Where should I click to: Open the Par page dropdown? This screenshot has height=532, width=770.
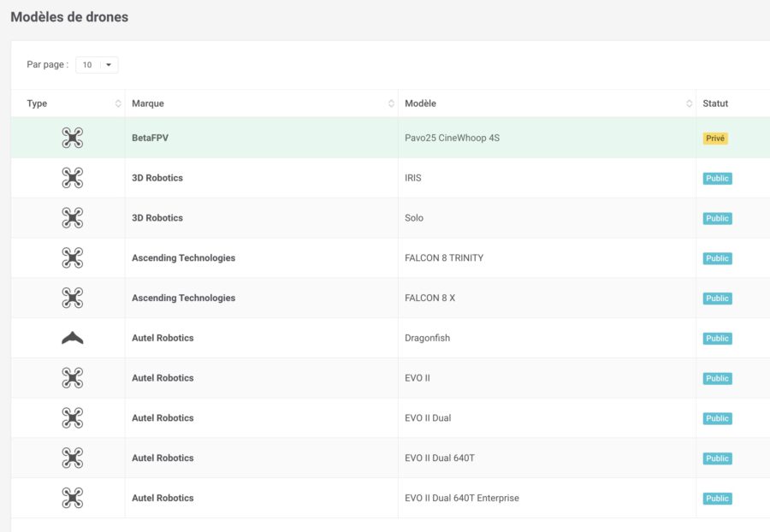(97, 65)
